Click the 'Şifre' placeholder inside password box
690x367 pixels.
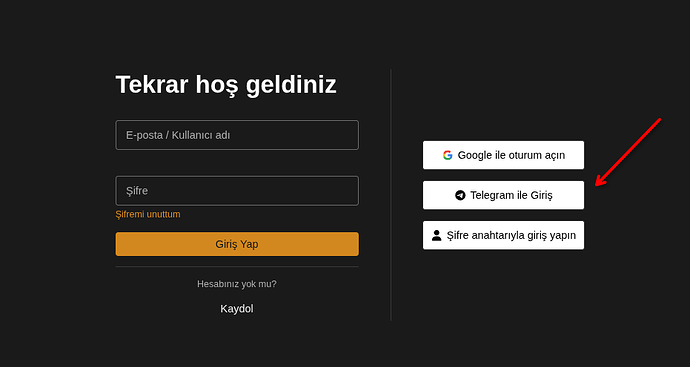click(137, 191)
